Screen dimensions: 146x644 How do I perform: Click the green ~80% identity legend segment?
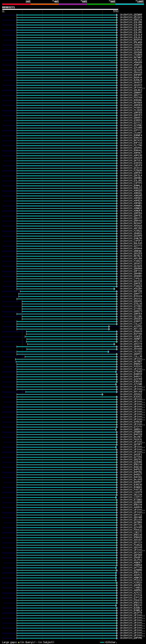point(101,4)
